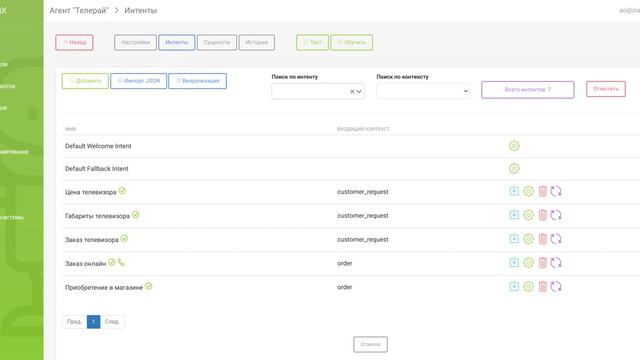640x360 pixels.
Task: Refresh the Приобретение в магазине intent
Action: 556,287
